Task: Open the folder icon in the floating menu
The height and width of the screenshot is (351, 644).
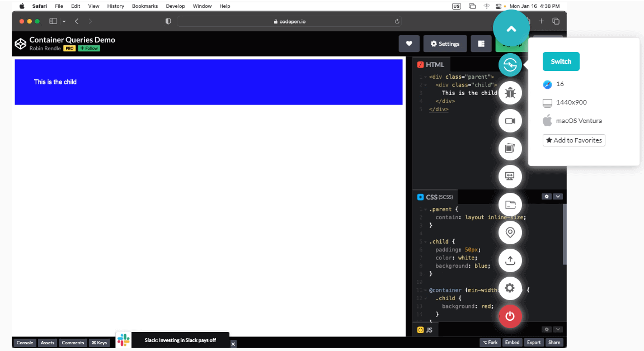Action: coord(510,205)
